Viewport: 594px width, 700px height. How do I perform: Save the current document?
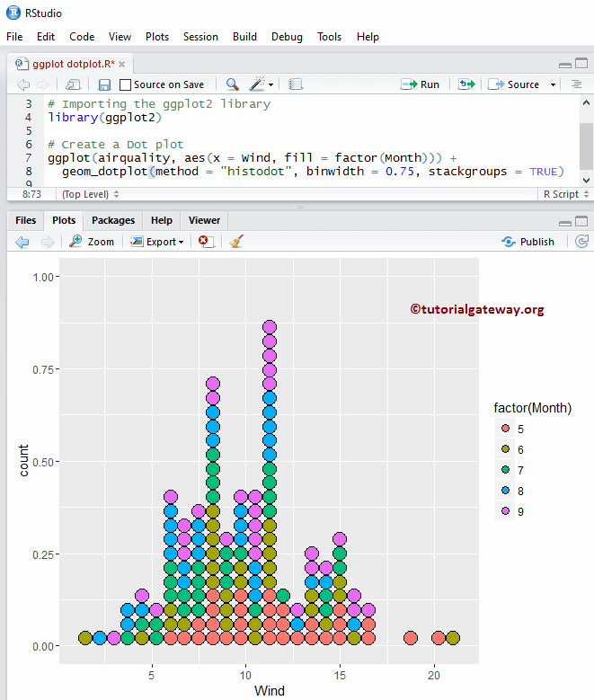pos(104,84)
